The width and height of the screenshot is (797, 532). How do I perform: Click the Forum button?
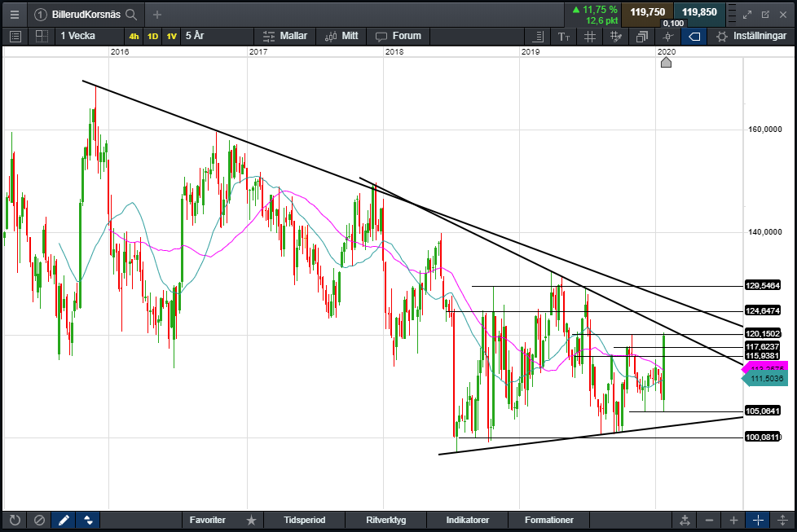point(398,36)
